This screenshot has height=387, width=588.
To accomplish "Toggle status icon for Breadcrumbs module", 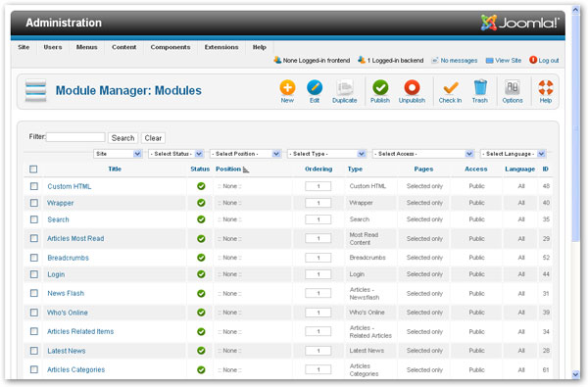I will 201,258.
